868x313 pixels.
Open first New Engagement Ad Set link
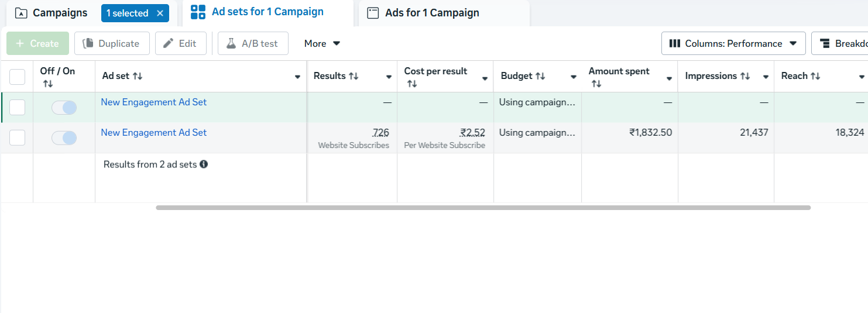click(154, 102)
